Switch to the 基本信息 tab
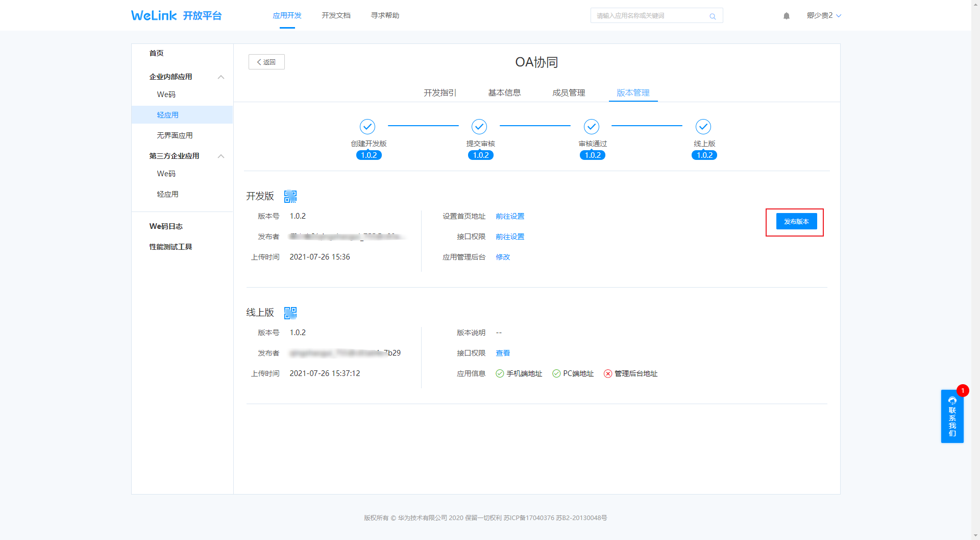980x540 pixels. (504, 92)
